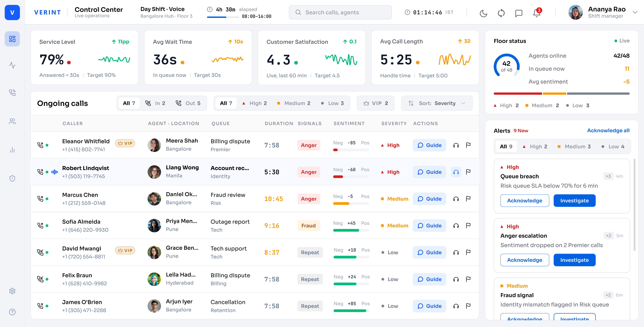
Task: Click the shift elapsed progress bar
Action: tap(223, 17)
